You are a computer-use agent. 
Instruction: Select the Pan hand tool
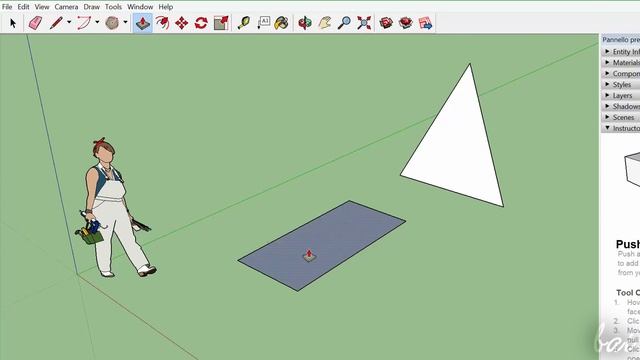[x=325, y=23]
